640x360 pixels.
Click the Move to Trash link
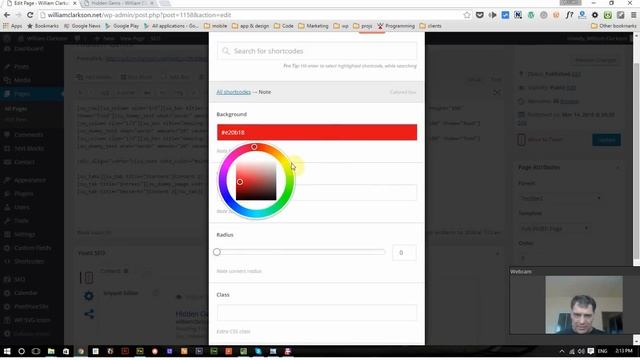(545, 140)
